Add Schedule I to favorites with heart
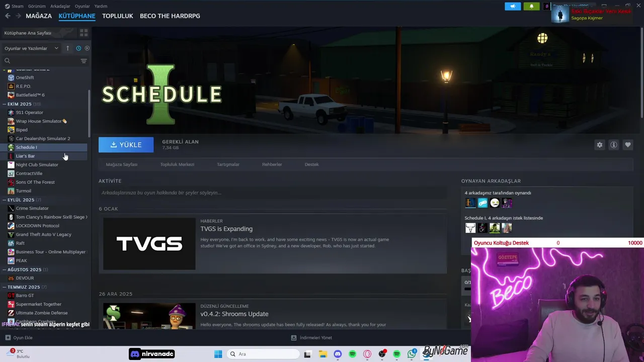Image resolution: width=644 pixels, height=362 pixels. (627, 145)
